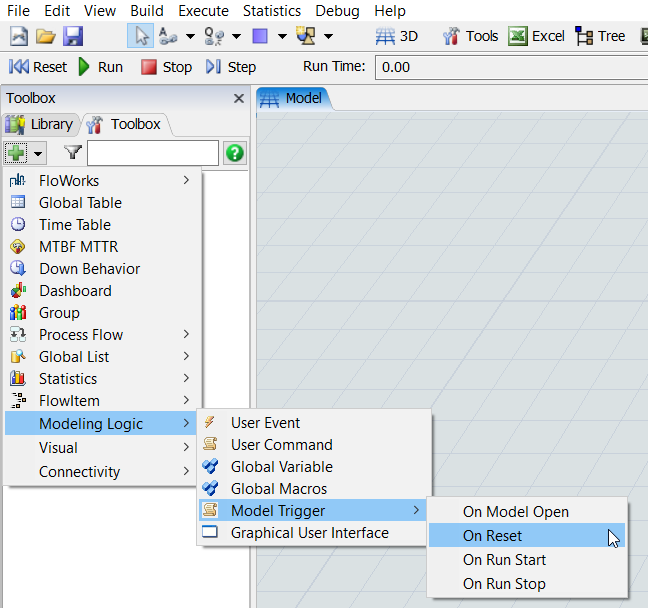The width and height of the screenshot is (648, 608).
Task: Switch to the Library tab
Action: tap(40, 124)
